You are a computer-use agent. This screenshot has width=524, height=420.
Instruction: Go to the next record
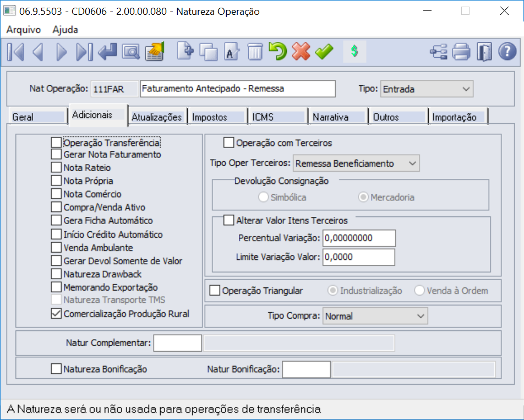[62, 52]
